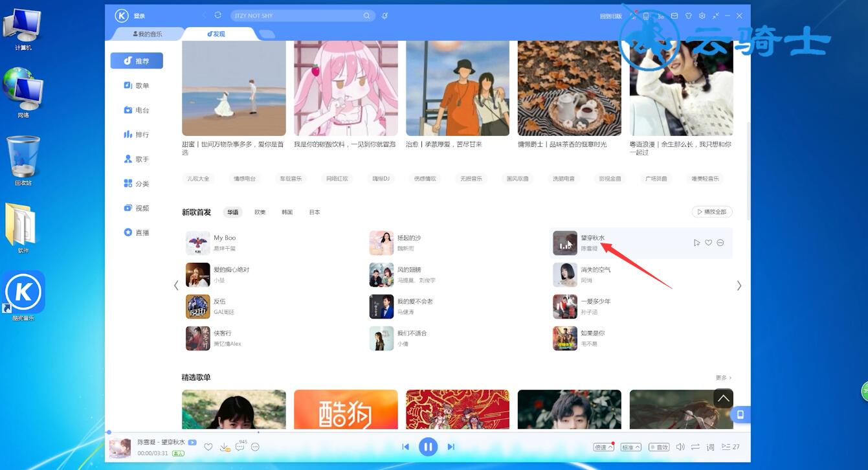Screen dimensions: 868x470
Task: Open the 网络红歌 tag
Action: click(x=337, y=179)
